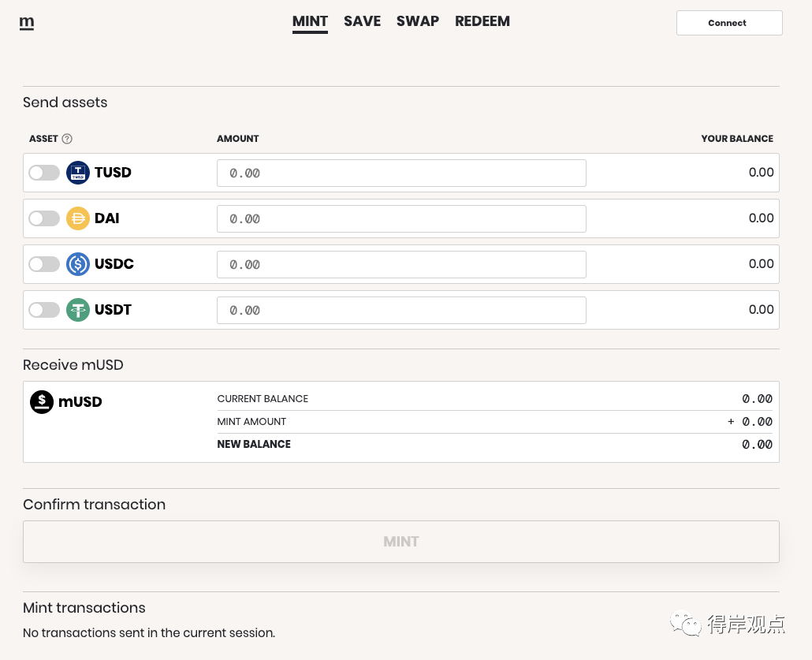
Task: Click the mStable 'm' logo
Action: [x=27, y=23]
